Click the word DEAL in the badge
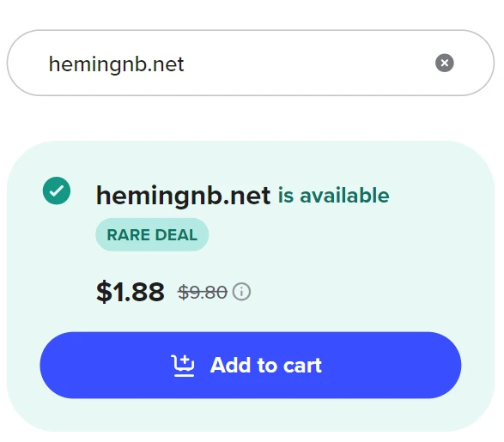The width and height of the screenshot is (504, 442). pyautogui.click(x=176, y=235)
